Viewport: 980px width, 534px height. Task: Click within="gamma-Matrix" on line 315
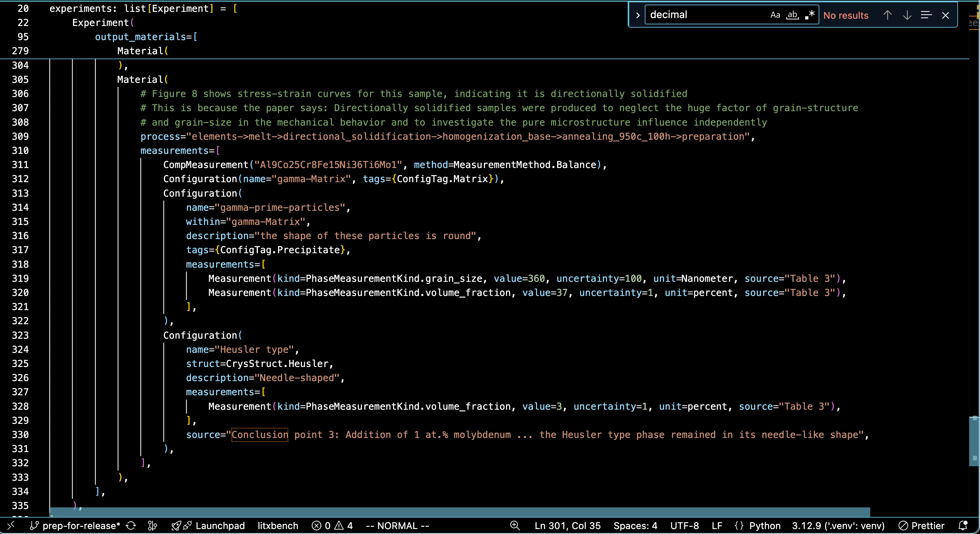pyautogui.click(x=245, y=221)
